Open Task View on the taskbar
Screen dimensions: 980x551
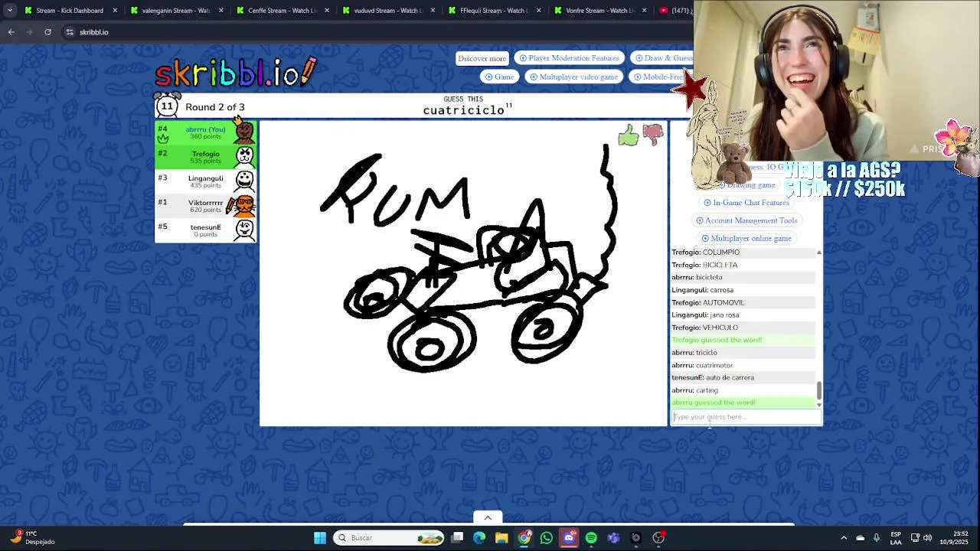point(457,538)
